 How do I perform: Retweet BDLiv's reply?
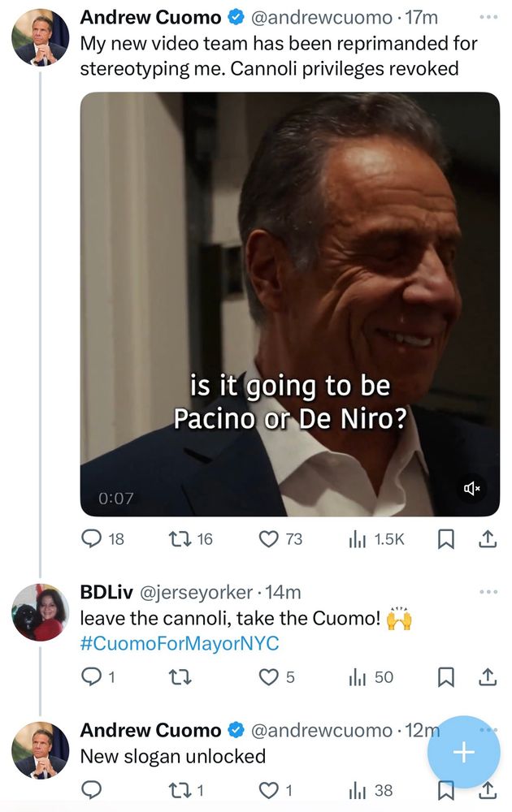pos(178,676)
